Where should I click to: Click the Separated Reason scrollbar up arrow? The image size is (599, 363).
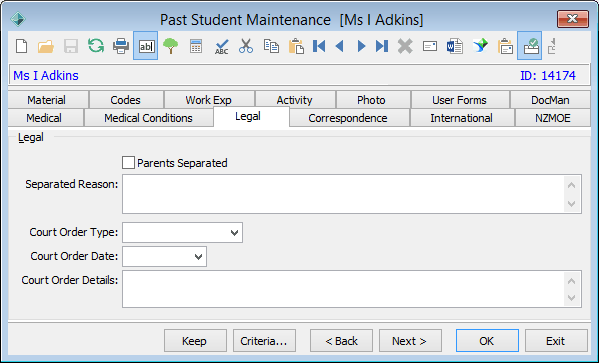[571, 185]
